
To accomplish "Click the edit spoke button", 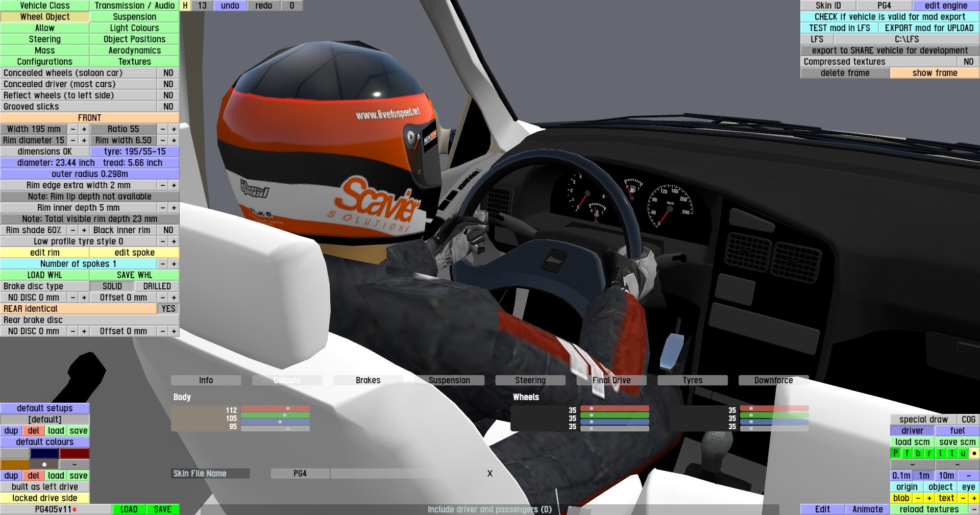I will click(135, 253).
